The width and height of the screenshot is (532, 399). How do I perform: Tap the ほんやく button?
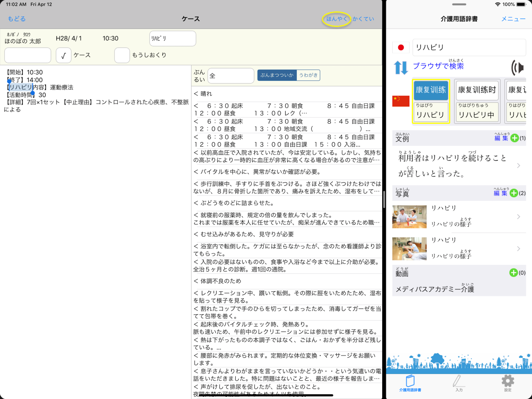pyautogui.click(x=336, y=19)
